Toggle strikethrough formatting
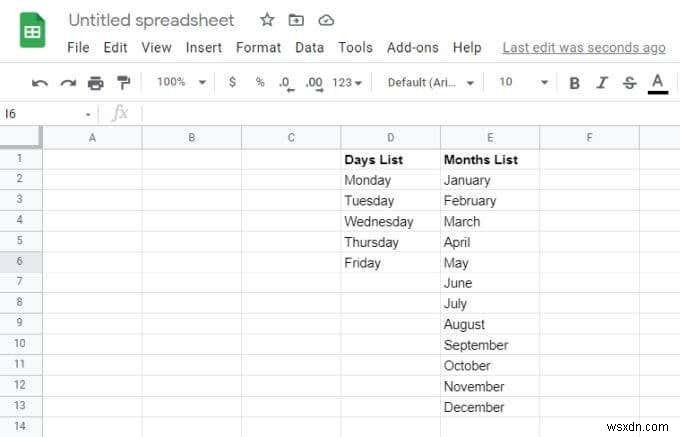The height and width of the screenshot is (437, 680). tap(629, 83)
